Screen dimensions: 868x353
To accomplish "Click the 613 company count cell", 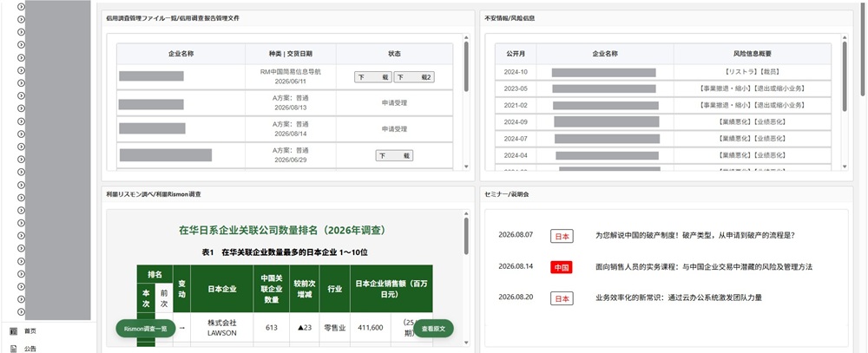I will tap(271, 328).
